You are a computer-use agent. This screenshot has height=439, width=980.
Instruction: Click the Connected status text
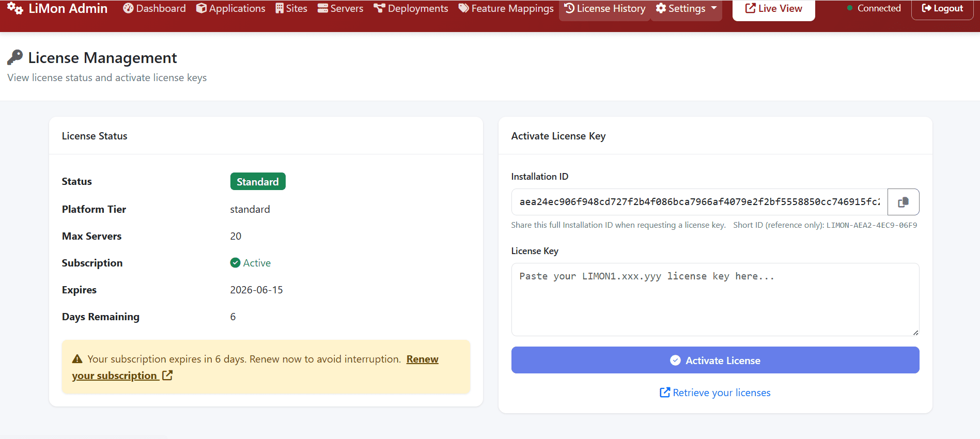[x=879, y=8]
